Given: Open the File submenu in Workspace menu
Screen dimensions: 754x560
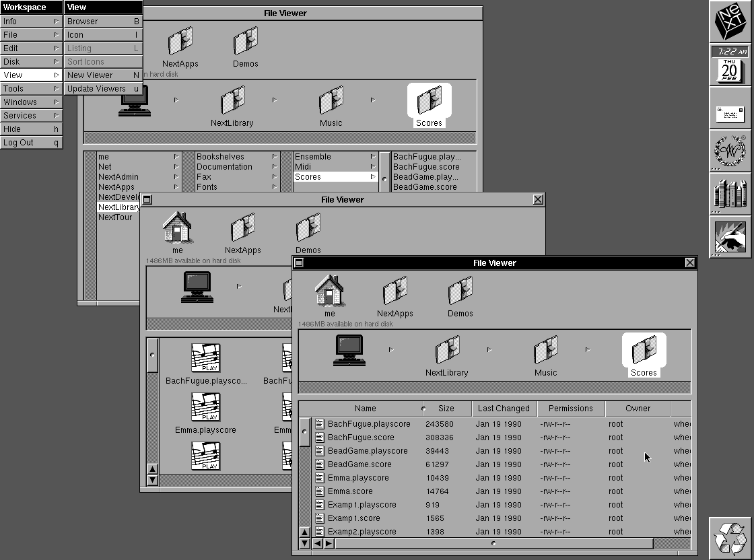Looking at the screenshot, I should (31, 34).
